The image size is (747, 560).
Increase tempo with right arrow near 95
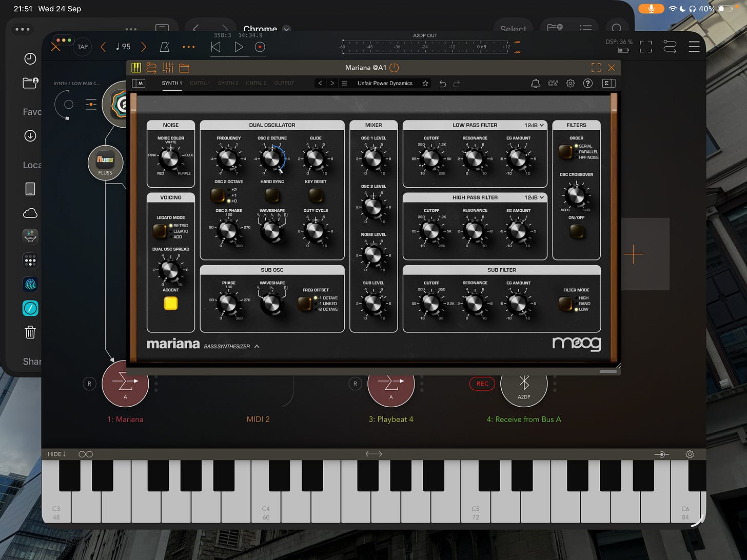coord(144,47)
